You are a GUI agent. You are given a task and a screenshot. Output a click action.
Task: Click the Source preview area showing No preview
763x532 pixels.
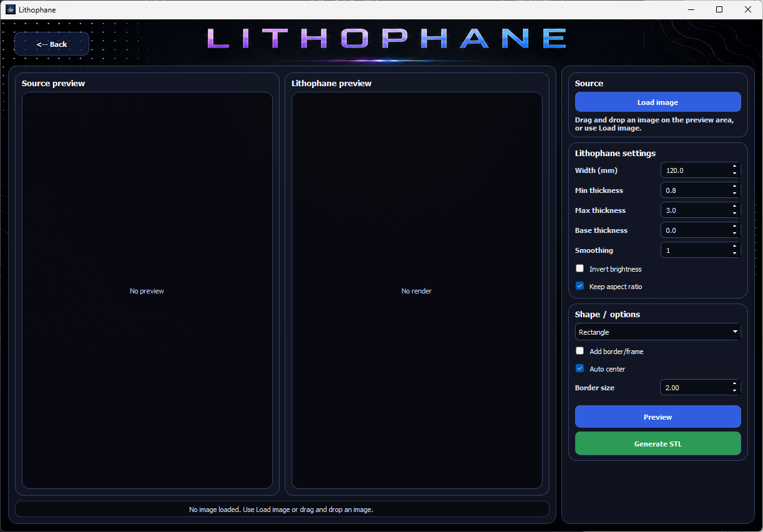[x=147, y=290]
